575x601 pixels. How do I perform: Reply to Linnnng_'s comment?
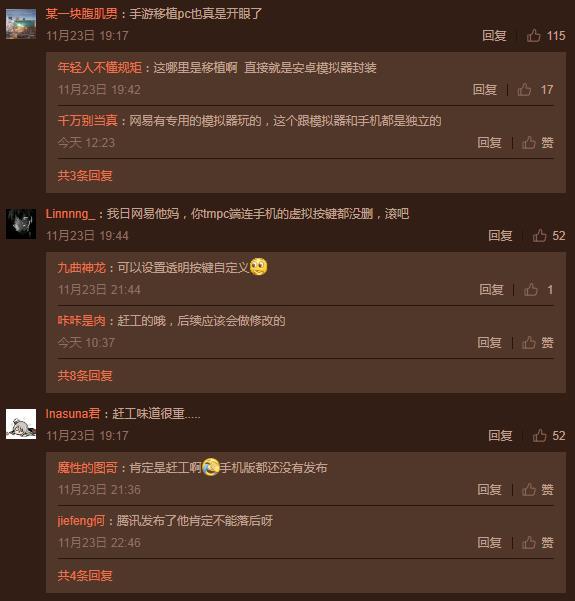pos(500,235)
